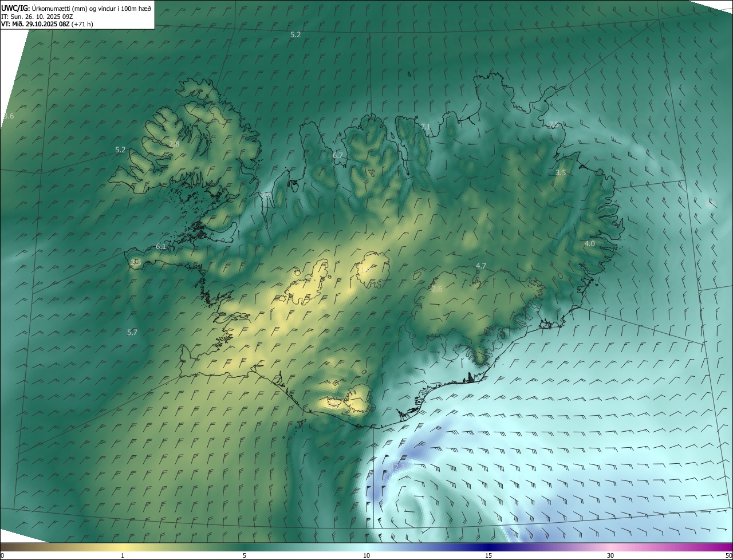This screenshot has width=733, height=560.
Task: Click the value 4.0 in the Eastfjords
Action: pyautogui.click(x=589, y=243)
